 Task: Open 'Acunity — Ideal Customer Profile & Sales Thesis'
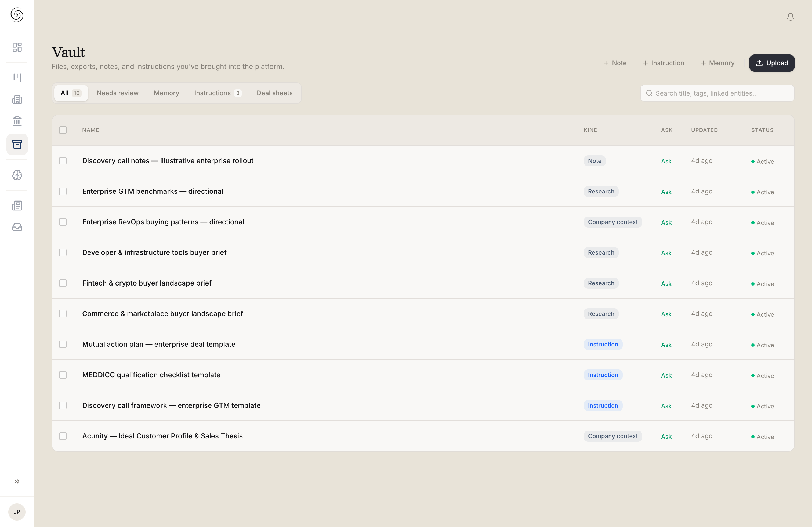162,436
